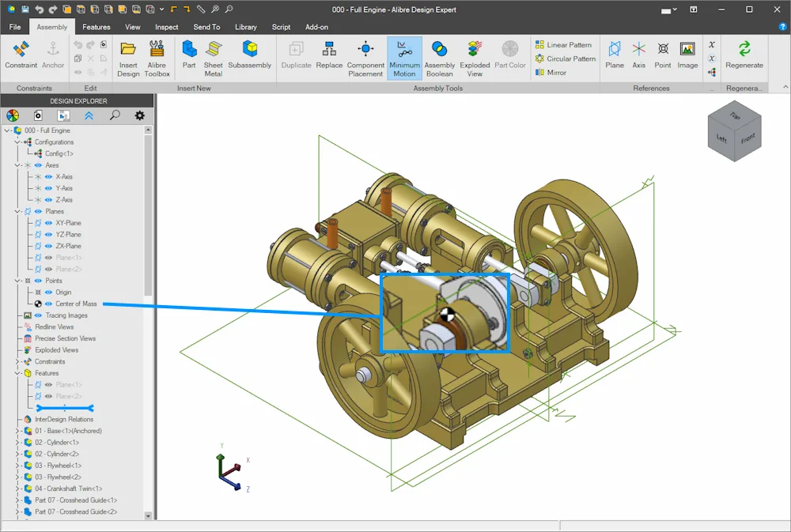Insert a new Sheet Metal part
Image resolution: width=791 pixels, height=532 pixels.
click(214, 58)
